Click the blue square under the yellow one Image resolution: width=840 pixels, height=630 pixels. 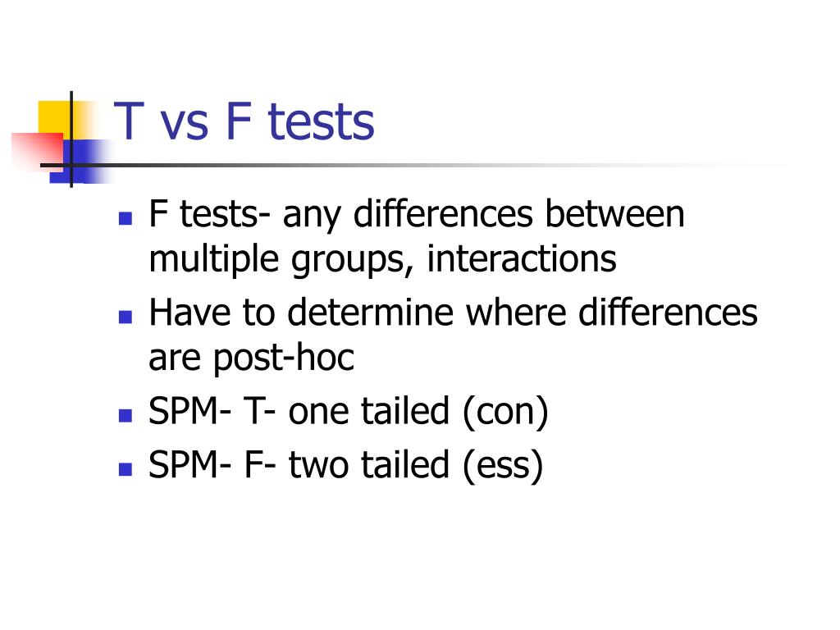point(80,162)
